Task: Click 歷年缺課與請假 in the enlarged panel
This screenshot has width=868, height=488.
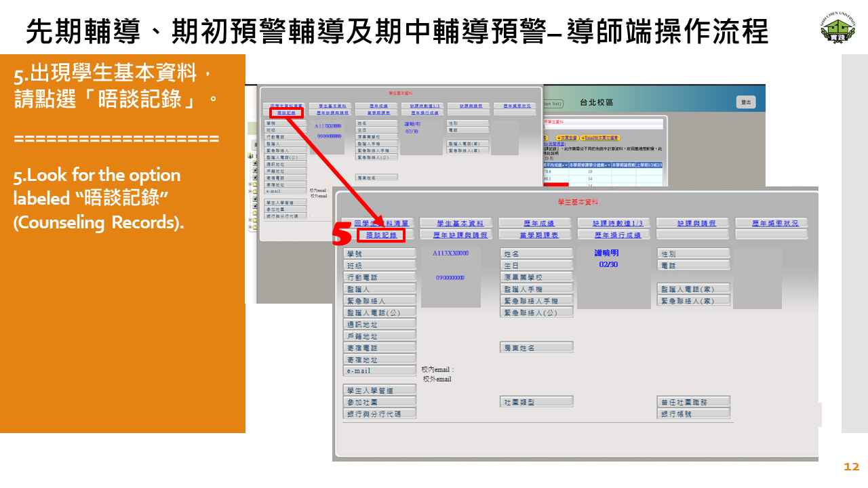Action: tap(460, 235)
